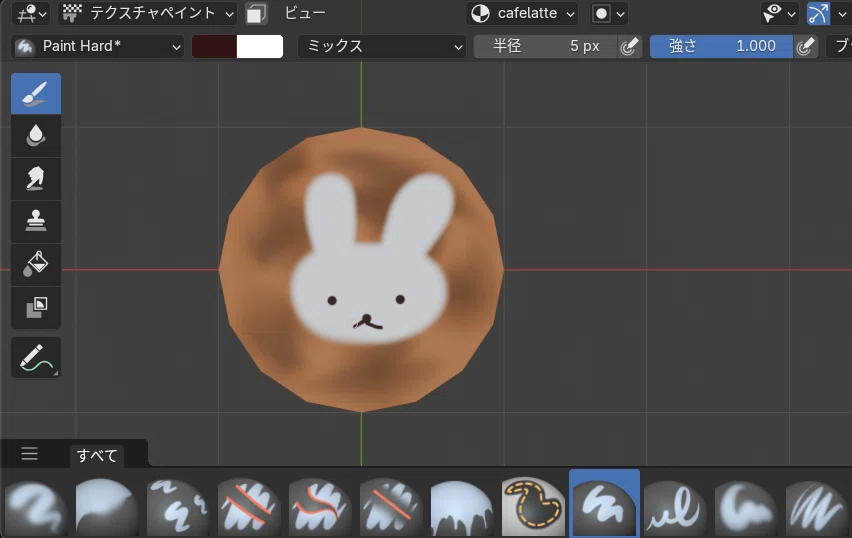
Task: Select the Mask tool
Action: (x=36, y=308)
